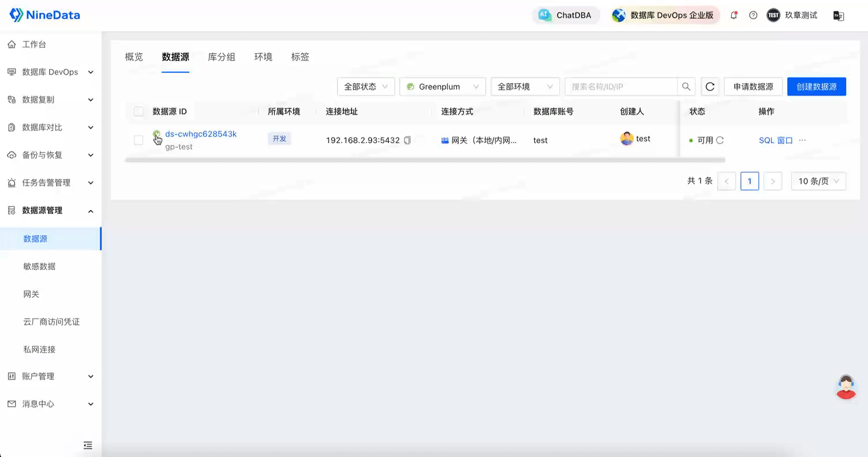Collapse 数据源管理 menu chevron
This screenshot has width=868, height=457.
[x=91, y=211]
